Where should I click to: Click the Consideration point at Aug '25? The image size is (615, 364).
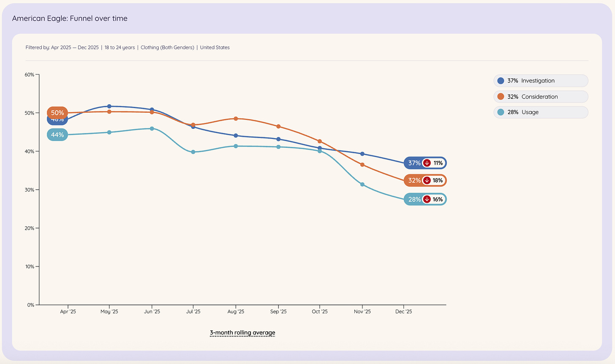(x=236, y=119)
